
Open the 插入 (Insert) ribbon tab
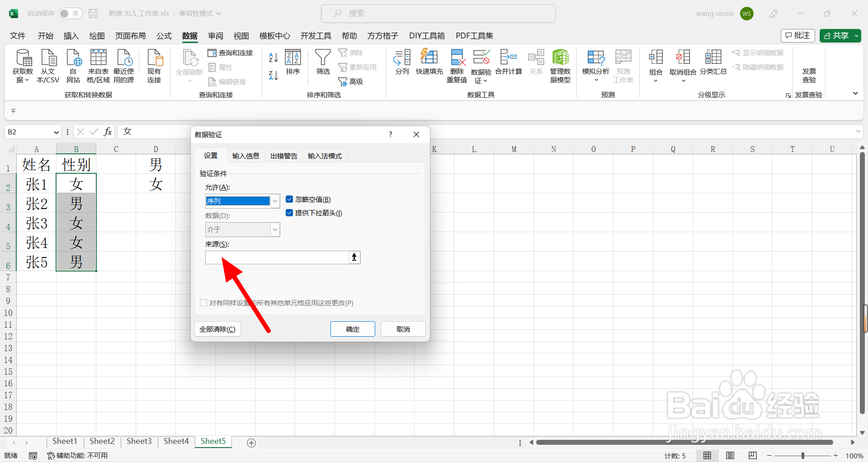click(71, 36)
